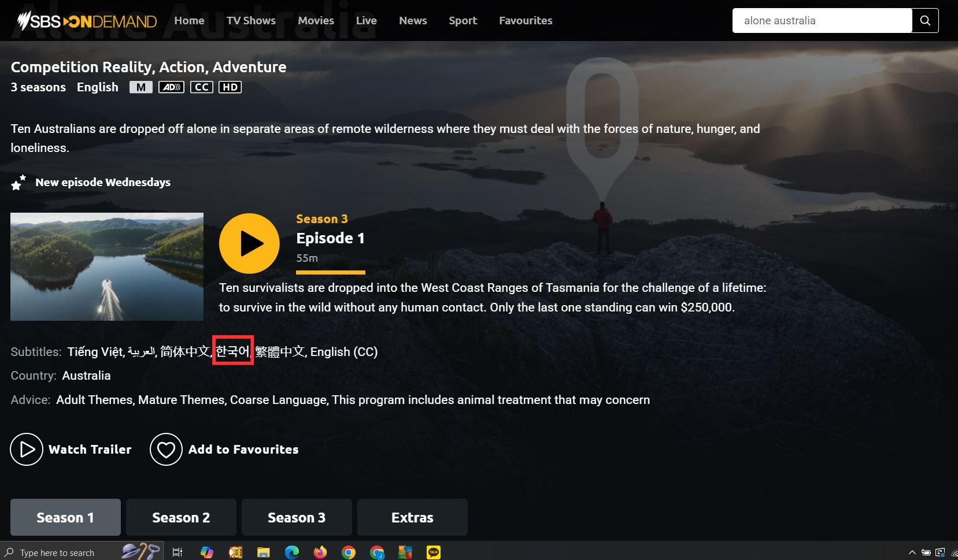Open the Sport menu
Screen dimensions: 958x560
coord(463,21)
